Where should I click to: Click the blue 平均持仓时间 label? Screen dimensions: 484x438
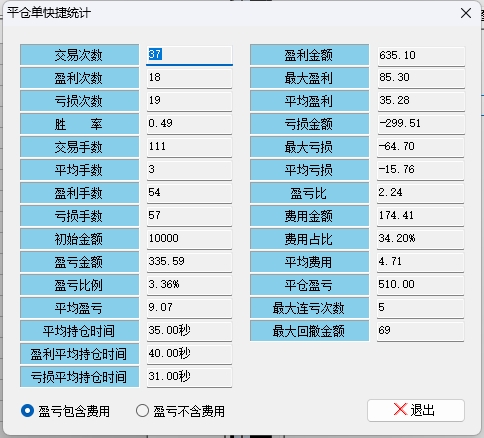(79, 331)
